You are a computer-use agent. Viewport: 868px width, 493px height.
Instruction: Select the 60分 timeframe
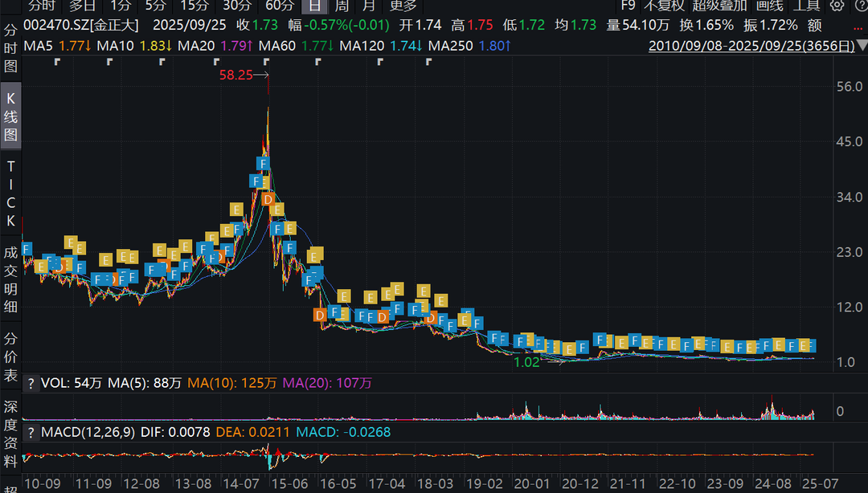280,6
